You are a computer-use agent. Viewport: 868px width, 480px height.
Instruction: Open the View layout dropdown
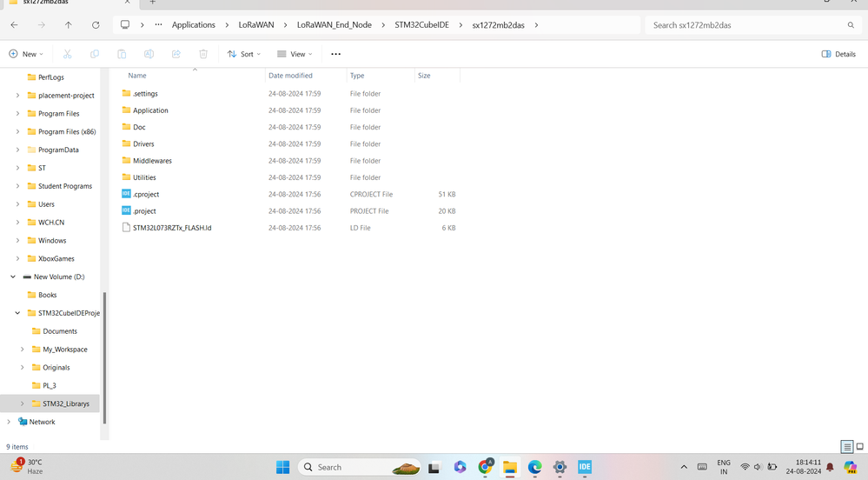point(295,54)
